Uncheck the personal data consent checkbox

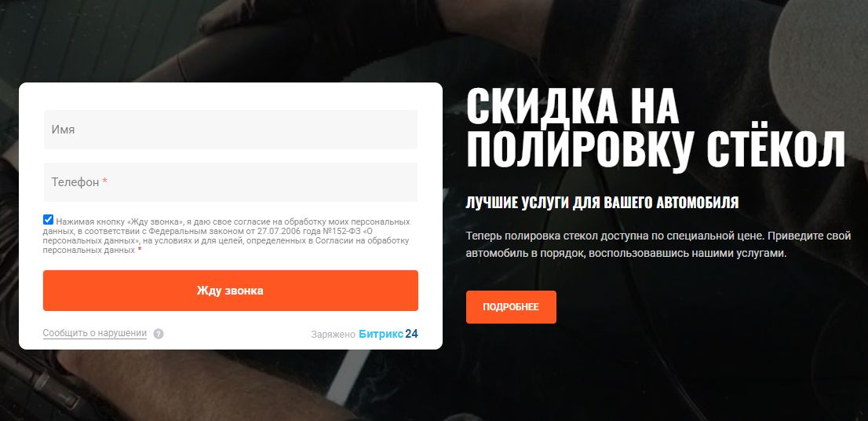pyautogui.click(x=48, y=219)
